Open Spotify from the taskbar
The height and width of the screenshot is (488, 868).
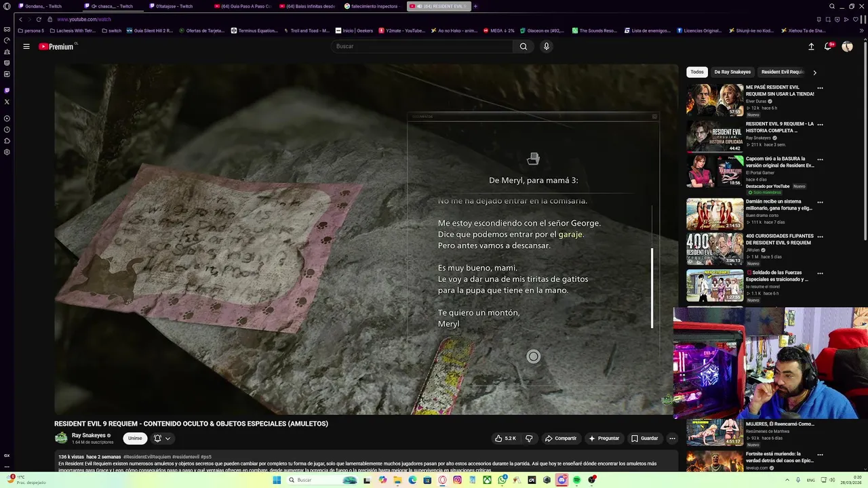click(x=577, y=480)
